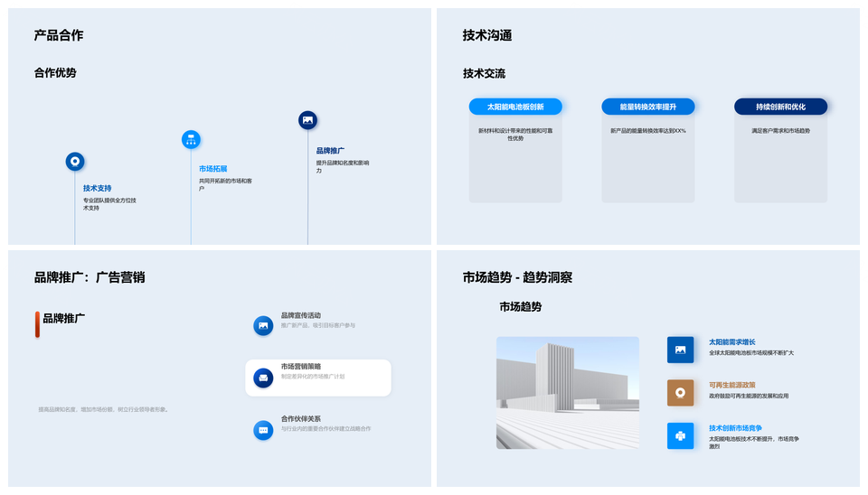This screenshot has height=495, width=868.
Task: Click the 技术沟通 slide title
Action: [x=487, y=35]
